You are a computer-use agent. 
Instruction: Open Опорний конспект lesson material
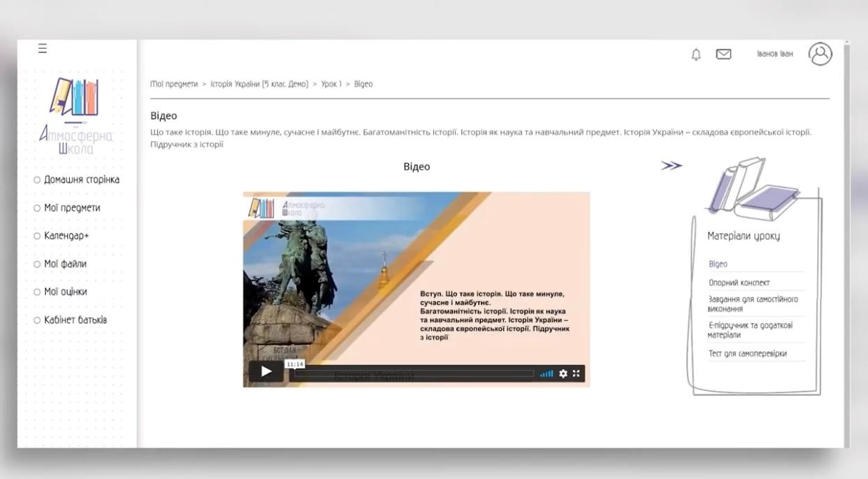(739, 283)
